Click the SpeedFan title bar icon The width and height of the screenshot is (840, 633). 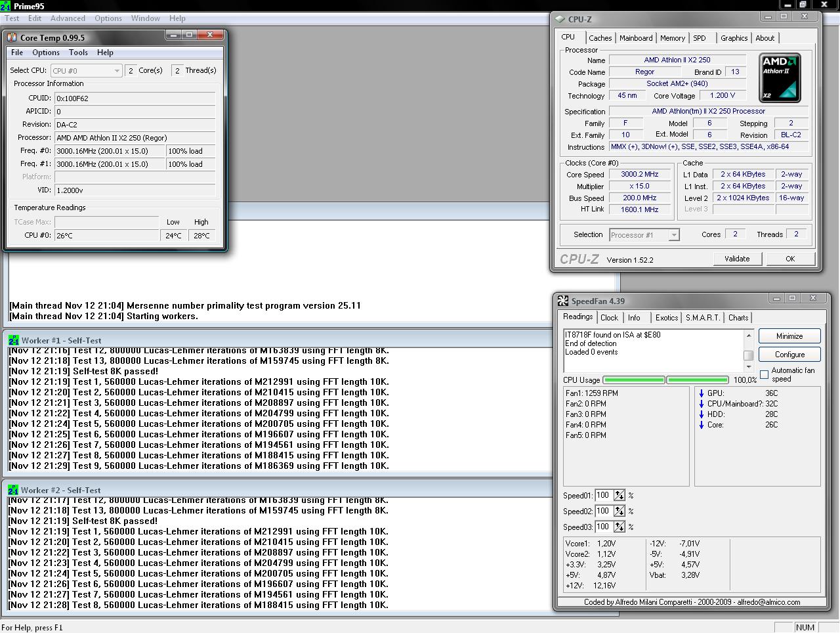click(x=562, y=301)
